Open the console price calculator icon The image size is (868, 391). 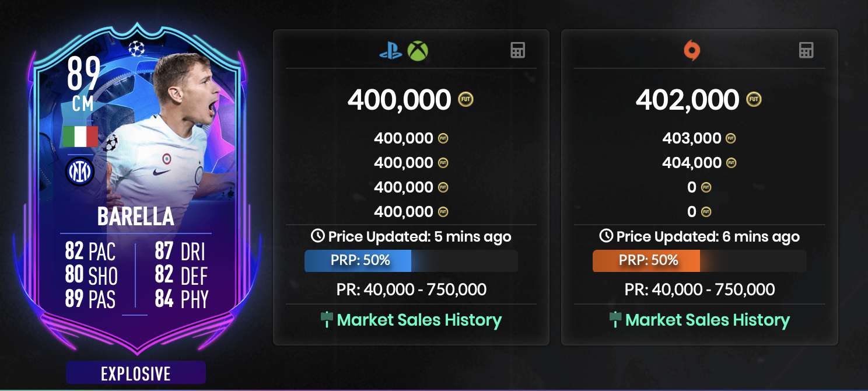coord(517,51)
